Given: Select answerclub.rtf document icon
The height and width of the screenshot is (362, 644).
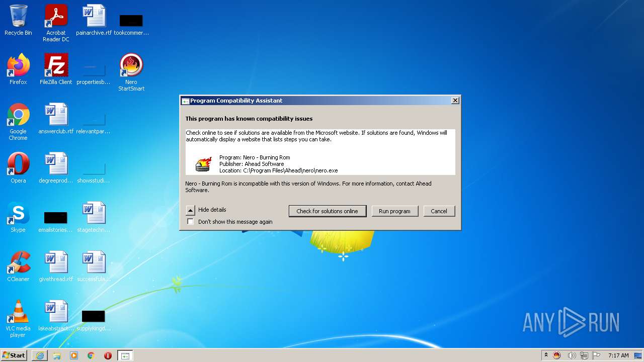Looking at the screenshot, I should 56,119.
